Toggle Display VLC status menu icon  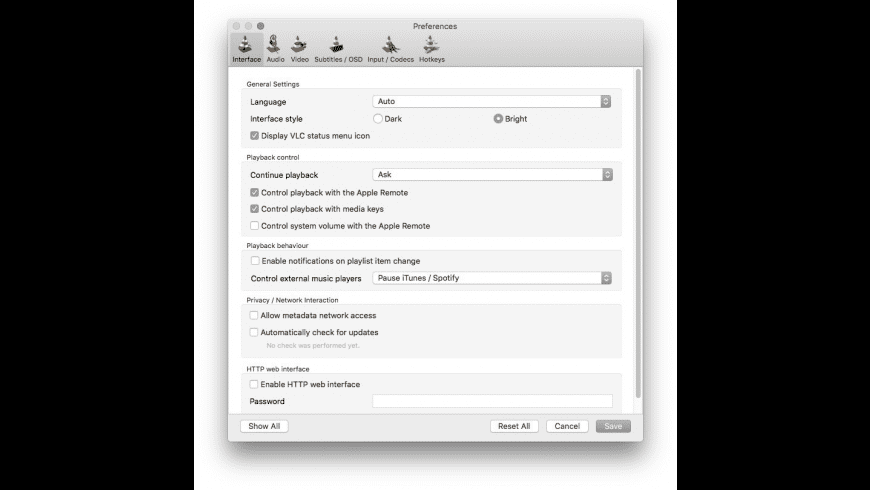[254, 135]
